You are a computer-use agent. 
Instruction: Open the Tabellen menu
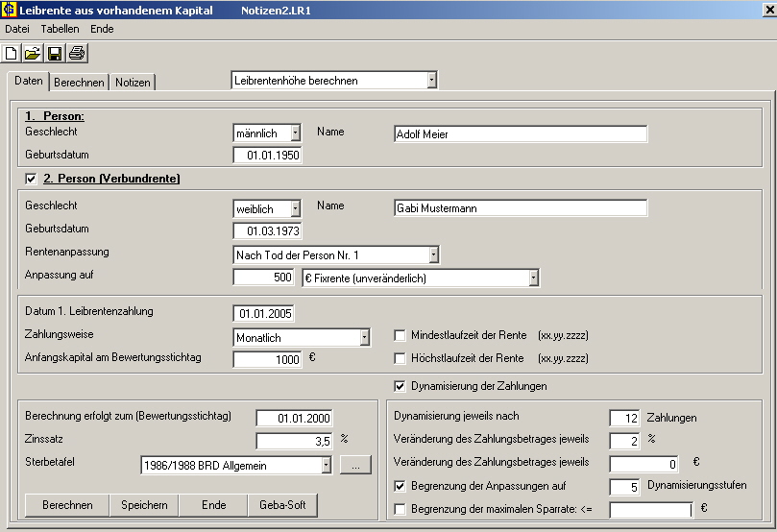click(x=60, y=29)
